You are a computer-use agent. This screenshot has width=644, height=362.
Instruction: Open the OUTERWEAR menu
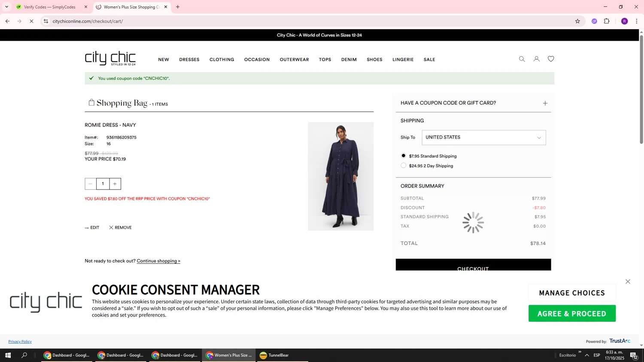coord(295,60)
